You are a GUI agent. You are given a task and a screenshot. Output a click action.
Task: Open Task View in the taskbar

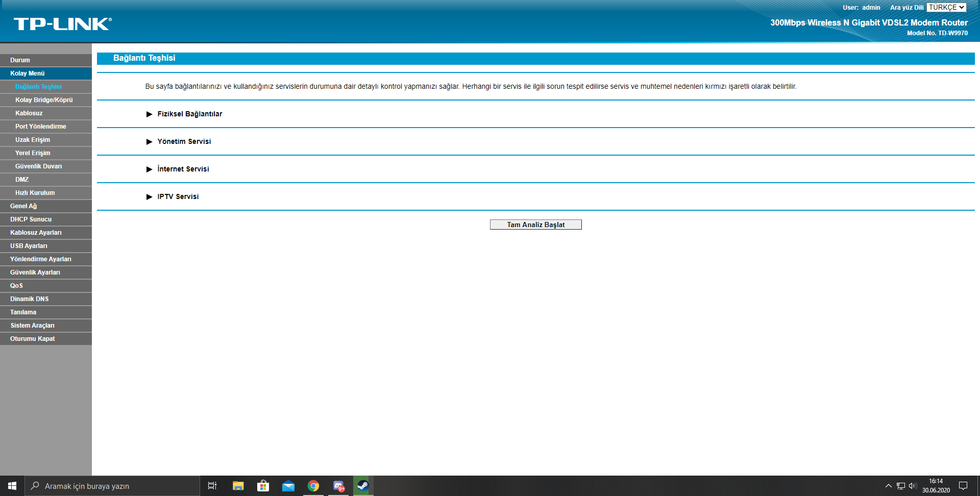tap(212, 486)
